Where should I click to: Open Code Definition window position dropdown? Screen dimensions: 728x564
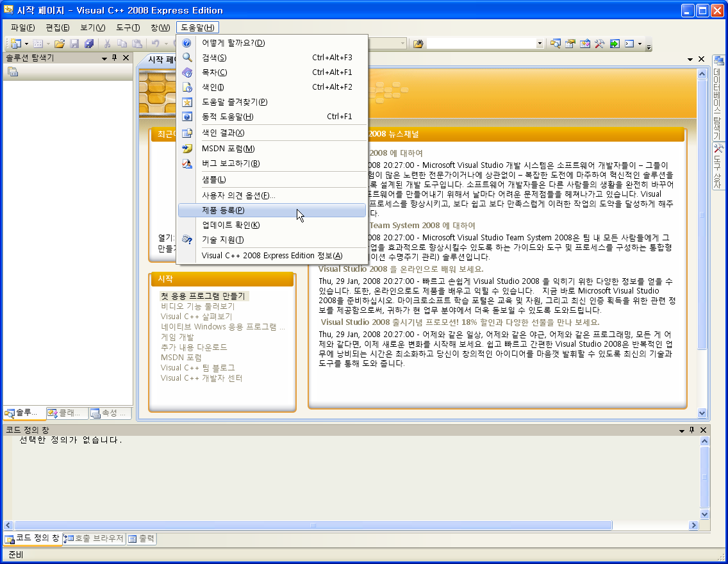point(682,431)
